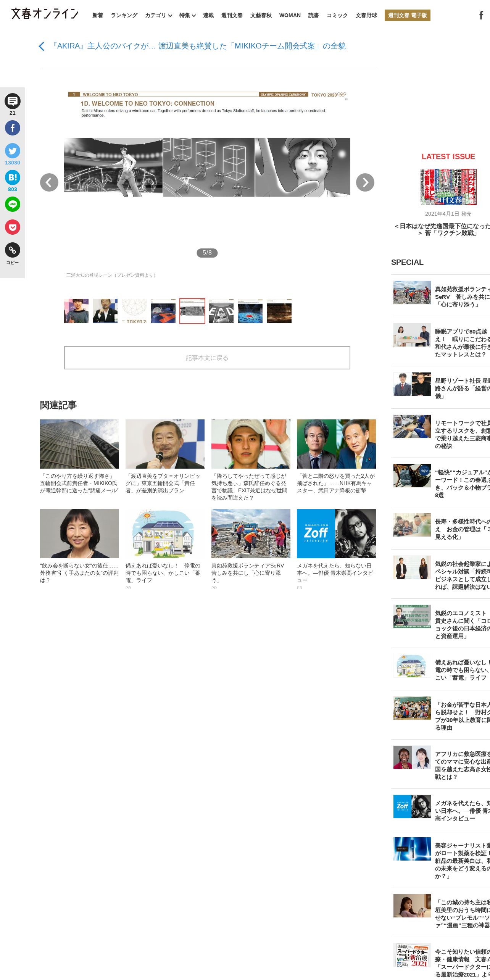Share article via Facebook sidebar icon
Viewport: 490px width, 980px height.
click(x=13, y=128)
